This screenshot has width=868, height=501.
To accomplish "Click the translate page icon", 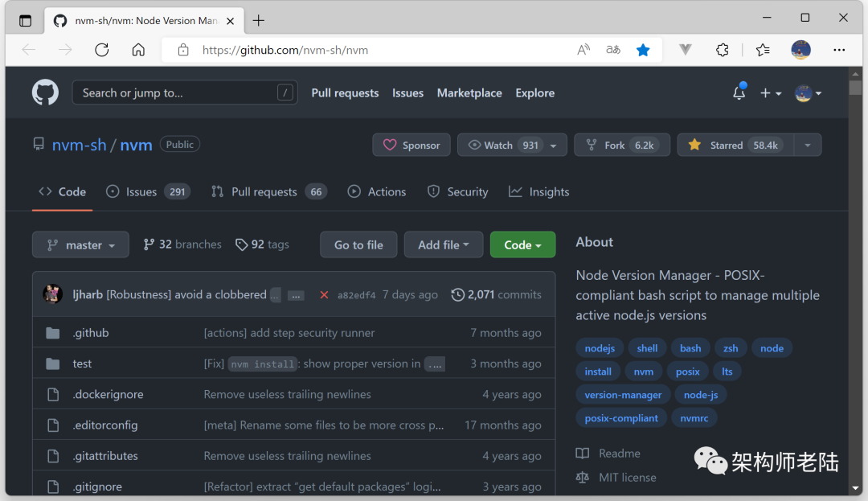I will pos(613,50).
